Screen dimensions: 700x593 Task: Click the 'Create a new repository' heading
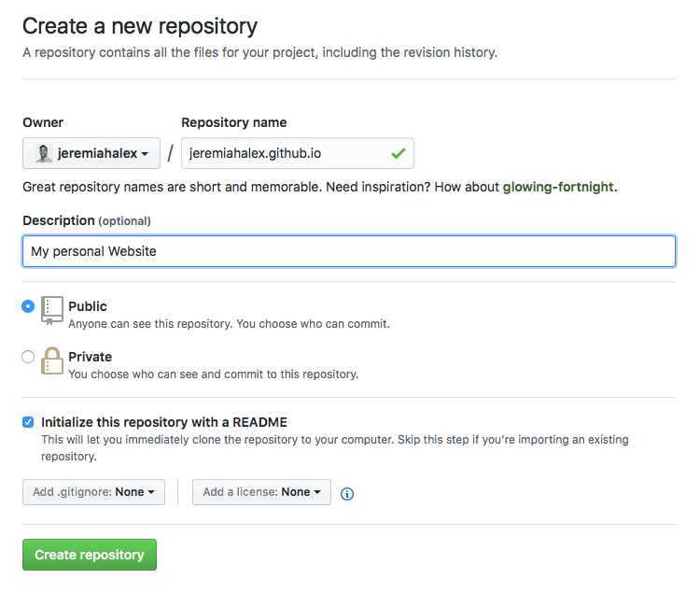pos(140,26)
